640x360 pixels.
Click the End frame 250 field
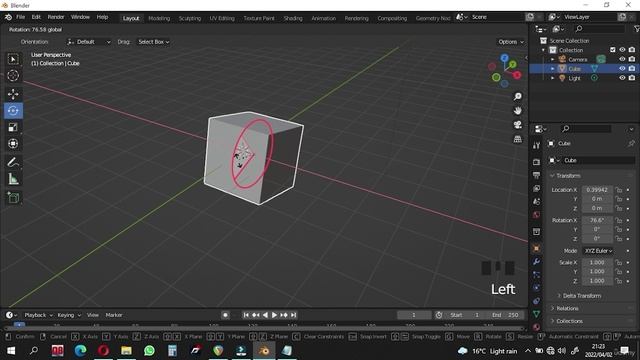pyautogui.click(x=505, y=315)
